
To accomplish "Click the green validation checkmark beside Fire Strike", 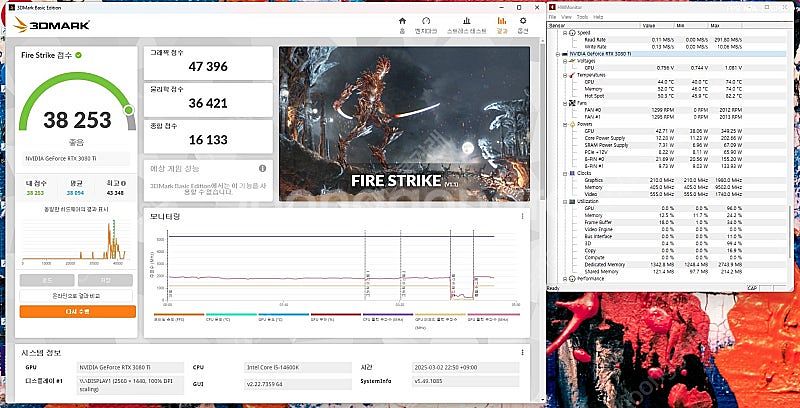I will (78, 55).
